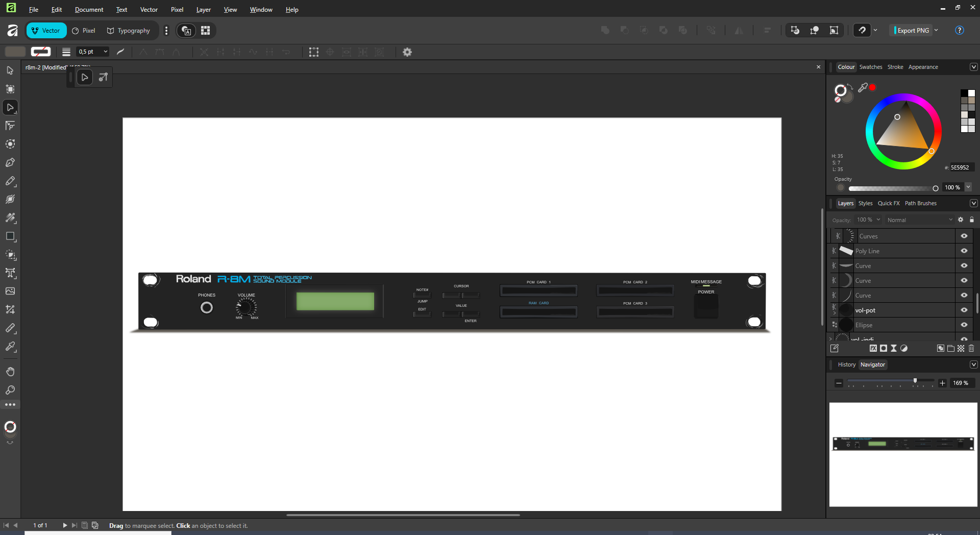The image size is (980, 535).
Task: Click the Export PNG button
Action: tap(913, 31)
